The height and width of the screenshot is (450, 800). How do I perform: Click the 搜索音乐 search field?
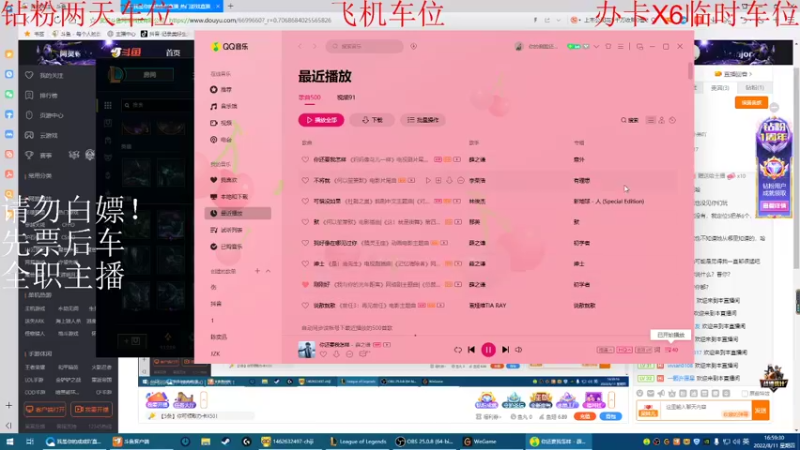coord(365,46)
